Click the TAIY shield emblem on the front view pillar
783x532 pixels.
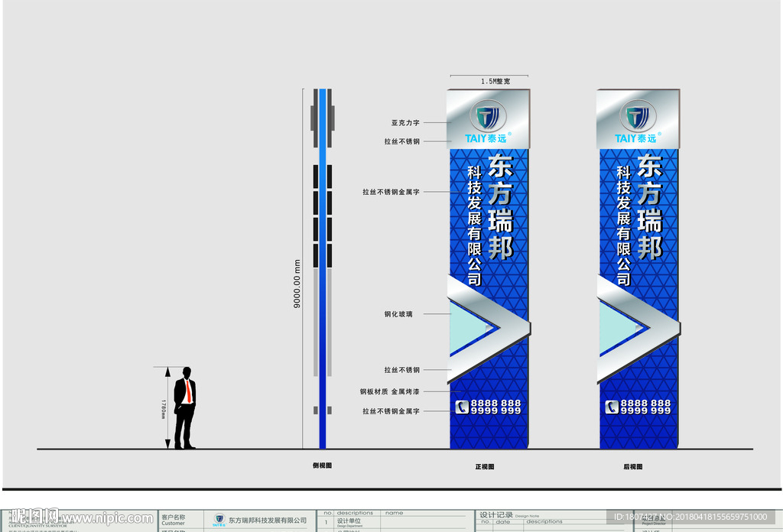488,116
